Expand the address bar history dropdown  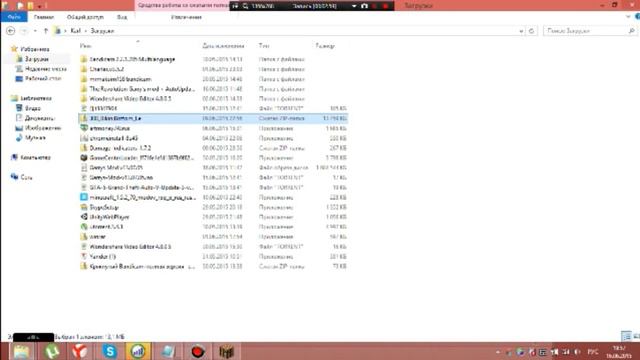click(x=521, y=31)
